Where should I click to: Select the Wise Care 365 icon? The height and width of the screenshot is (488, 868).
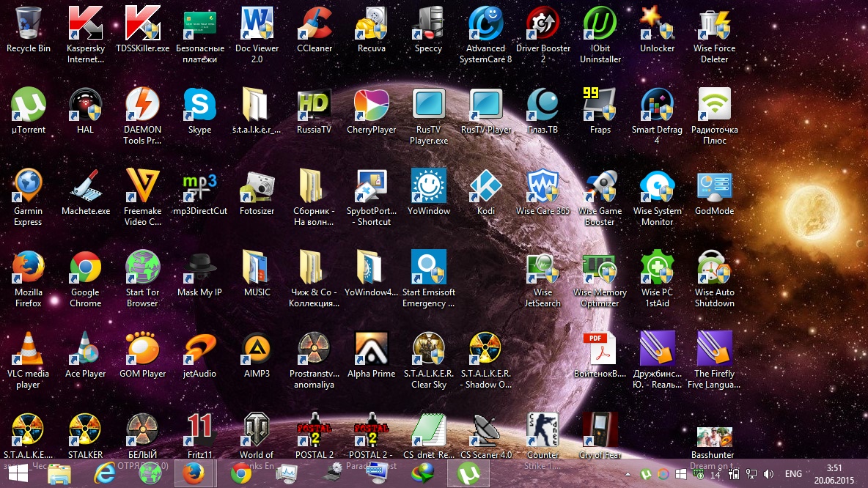543,186
